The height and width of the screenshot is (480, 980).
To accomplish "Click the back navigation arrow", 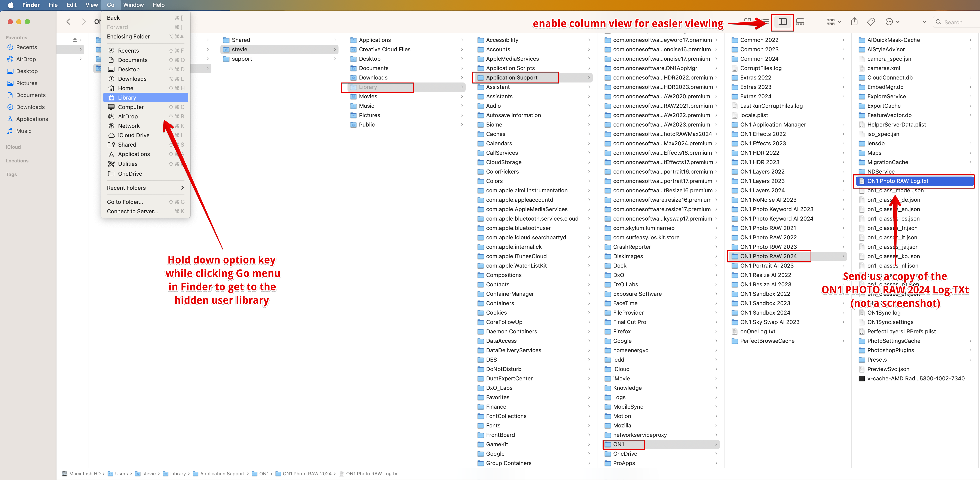I will 68,22.
